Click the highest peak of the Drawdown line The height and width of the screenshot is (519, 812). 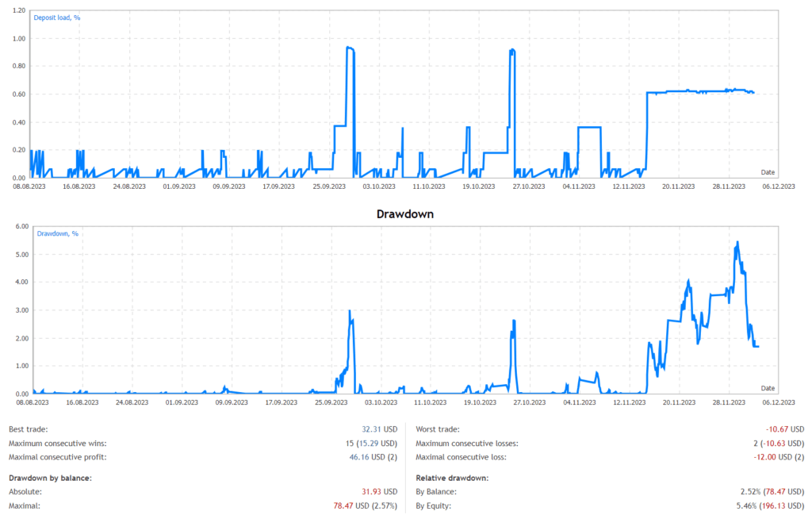[x=737, y=242]
